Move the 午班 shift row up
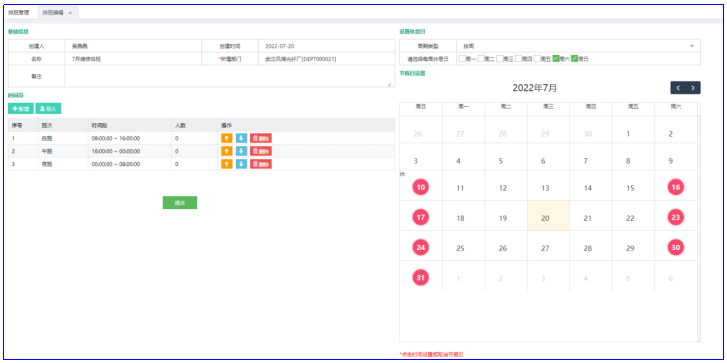The image size is (727, 363). coord(226,151)
